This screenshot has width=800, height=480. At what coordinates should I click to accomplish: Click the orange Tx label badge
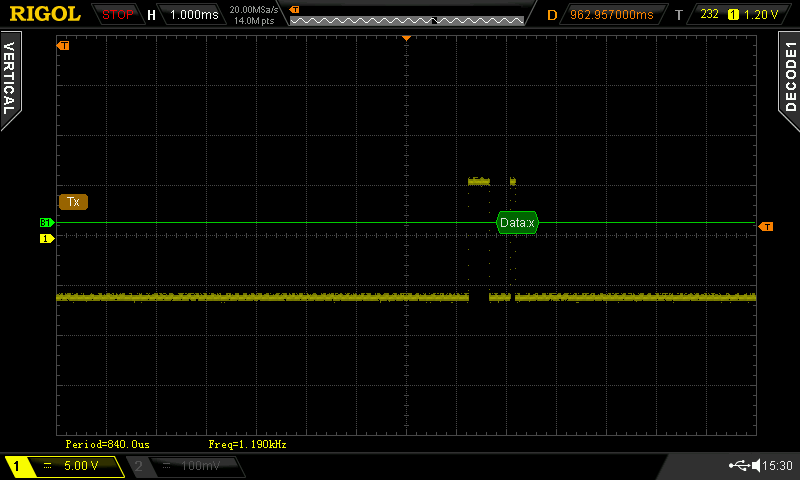click(x=73, y=202)
